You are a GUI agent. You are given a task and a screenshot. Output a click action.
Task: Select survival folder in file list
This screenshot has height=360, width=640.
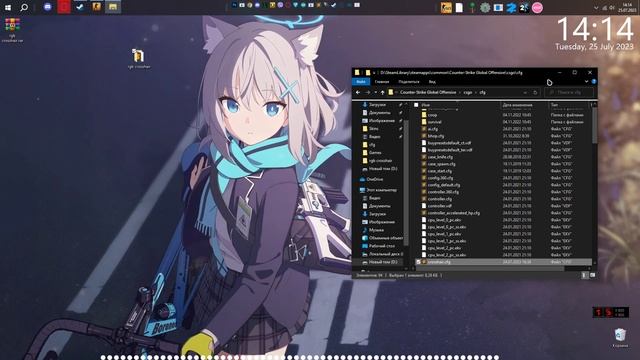[x=434, y=122]
